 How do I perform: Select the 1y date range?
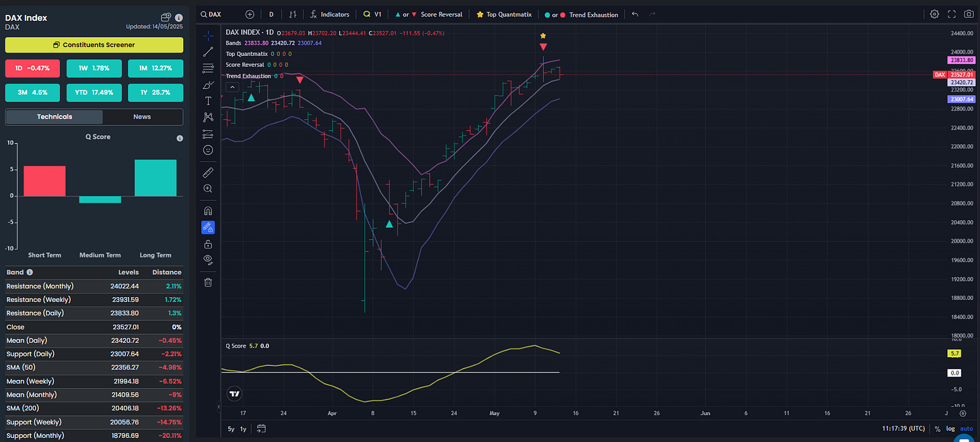(x=243, y=429)
